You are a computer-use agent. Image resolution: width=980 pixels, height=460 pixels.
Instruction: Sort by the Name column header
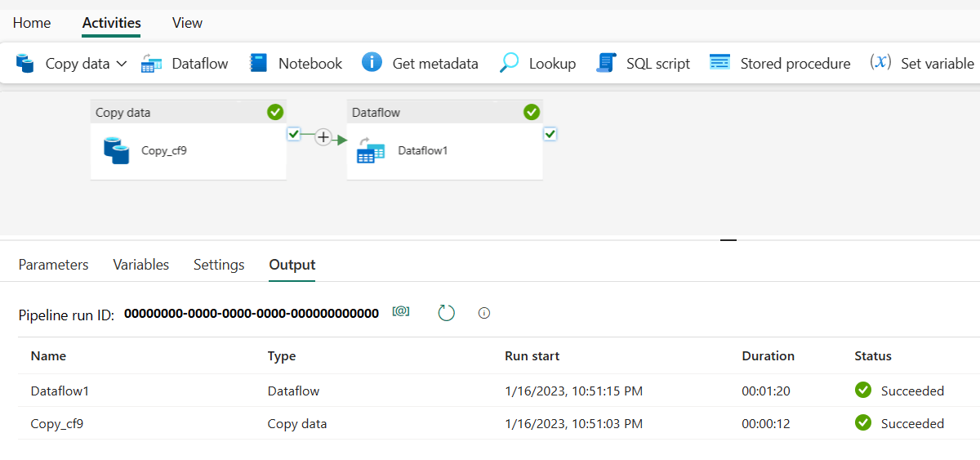[x=48, y=356]
